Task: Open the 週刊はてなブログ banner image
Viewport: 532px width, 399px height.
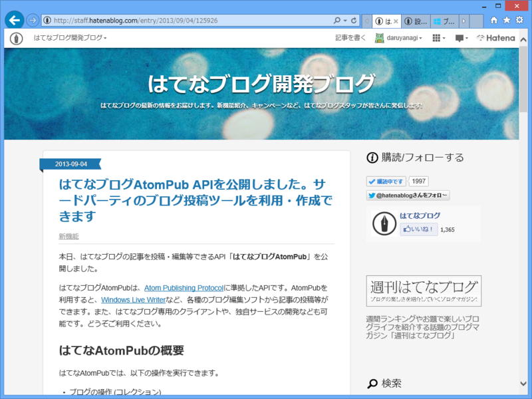Action: click(x=424, y=291)
